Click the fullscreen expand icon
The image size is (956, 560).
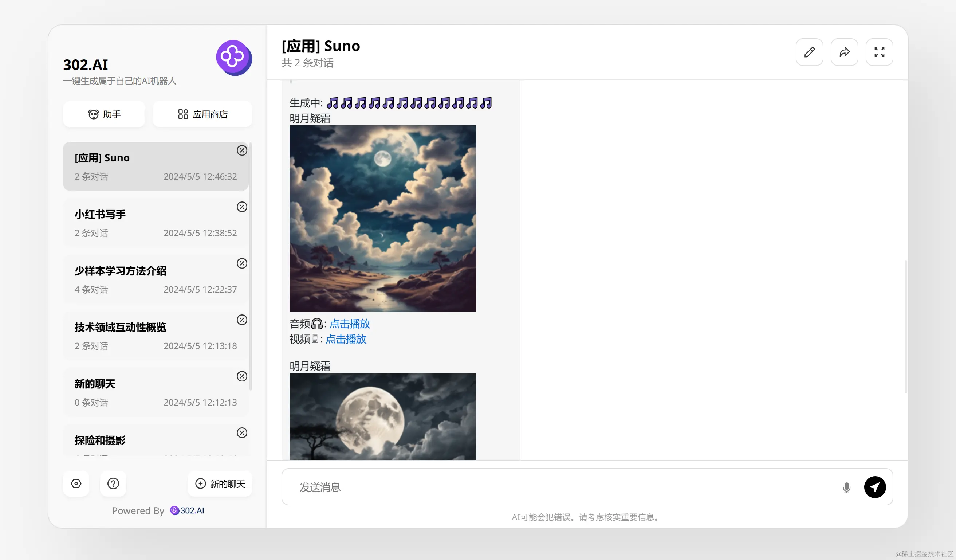point(879,52)
